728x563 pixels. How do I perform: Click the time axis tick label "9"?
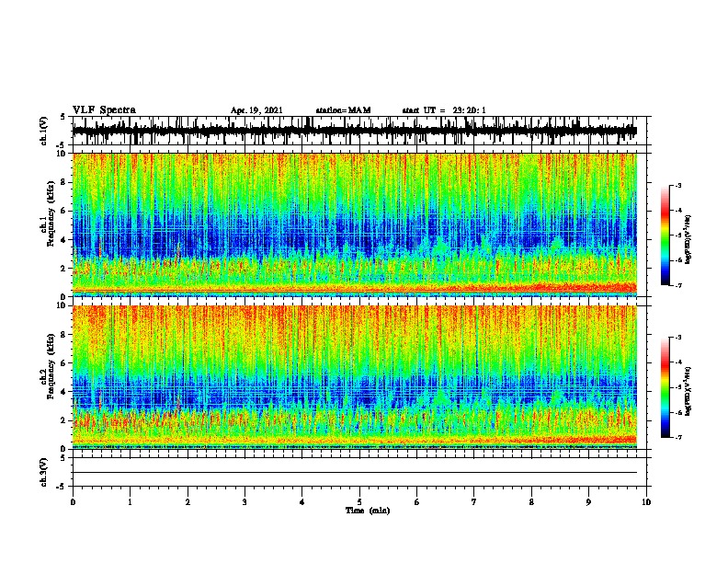(588, 502)
